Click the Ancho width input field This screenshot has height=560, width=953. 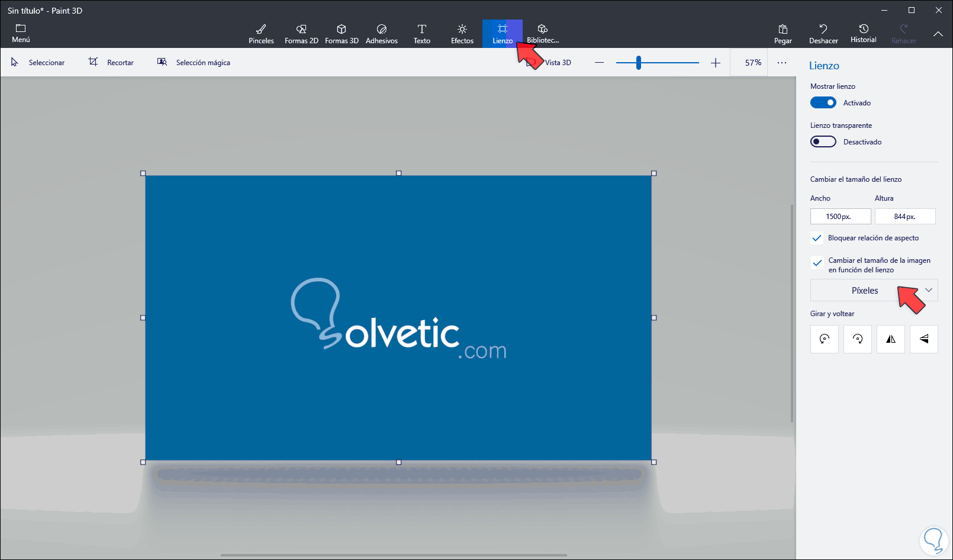click(841, 217)
